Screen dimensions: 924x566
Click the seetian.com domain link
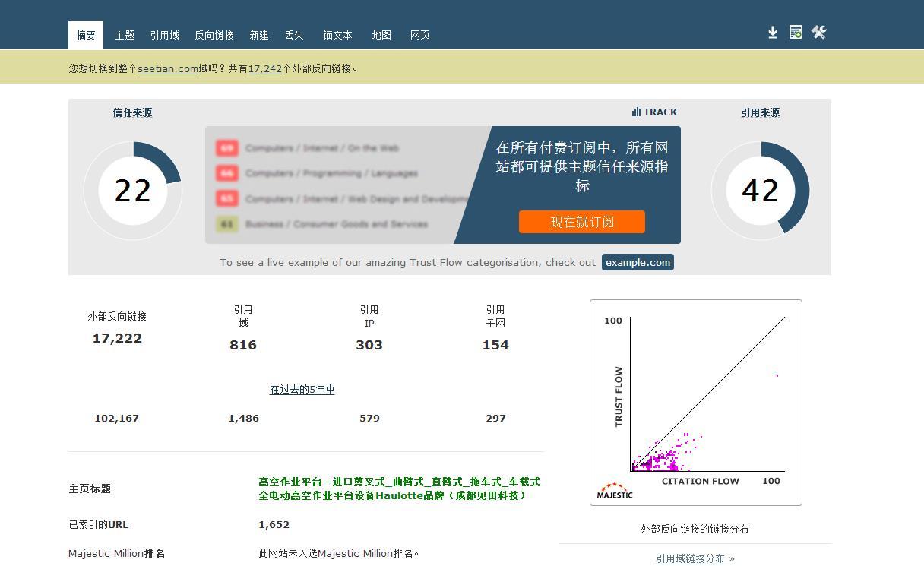coord(168,68)
